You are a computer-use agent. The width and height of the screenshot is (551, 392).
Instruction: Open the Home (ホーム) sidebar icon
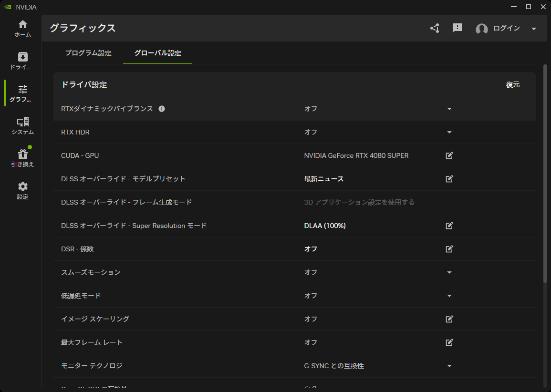[22, 28]
